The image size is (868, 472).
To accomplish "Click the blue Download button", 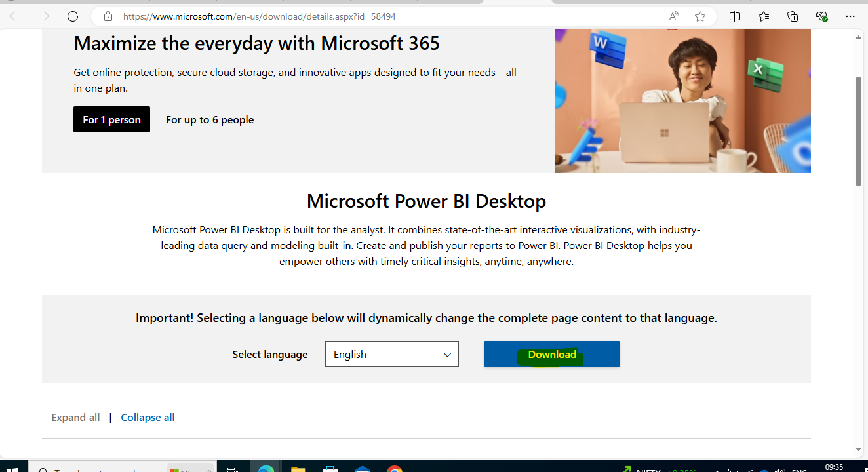I will tap(552, 354).
